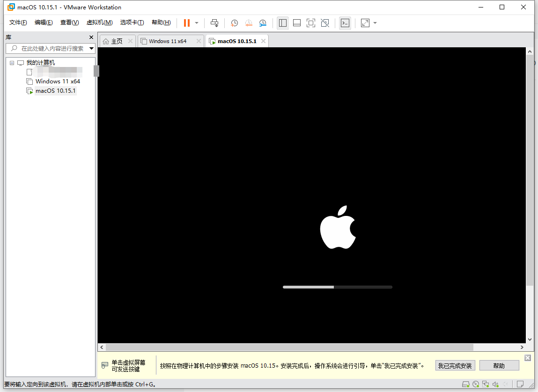Select Windows 11 x64 in the library
The image size is (538, 392).
[x=58, y=81]
